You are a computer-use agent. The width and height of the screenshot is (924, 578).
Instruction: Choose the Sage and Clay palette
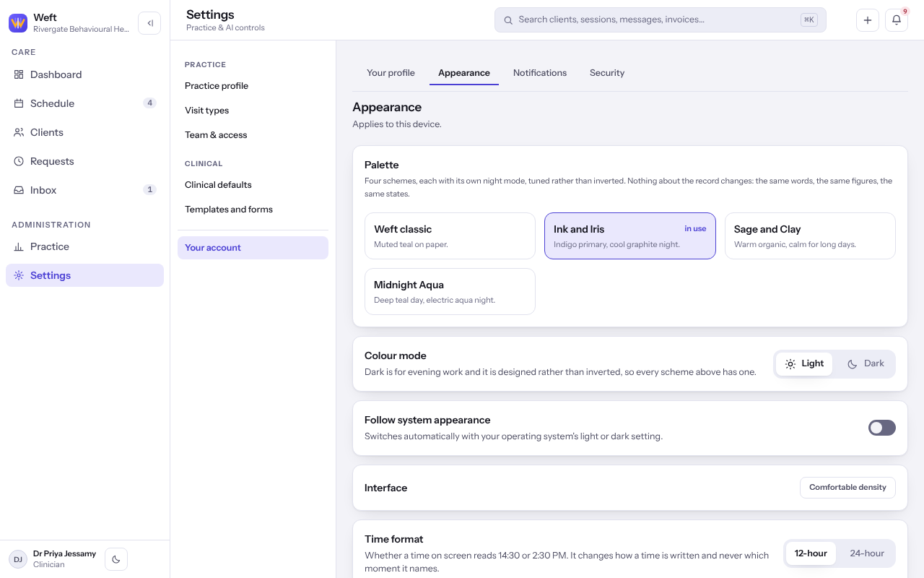coord(810,236)
